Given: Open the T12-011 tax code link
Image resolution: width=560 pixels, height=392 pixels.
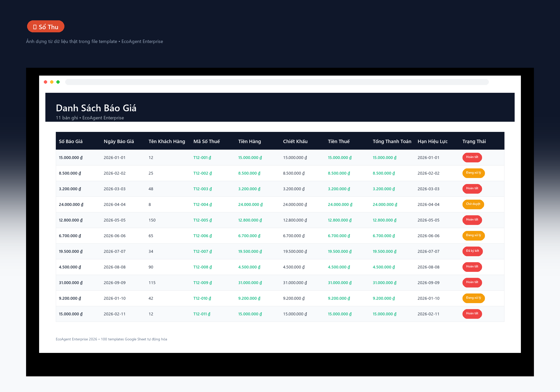Looking at the screenshot, I should pos(202,314).
